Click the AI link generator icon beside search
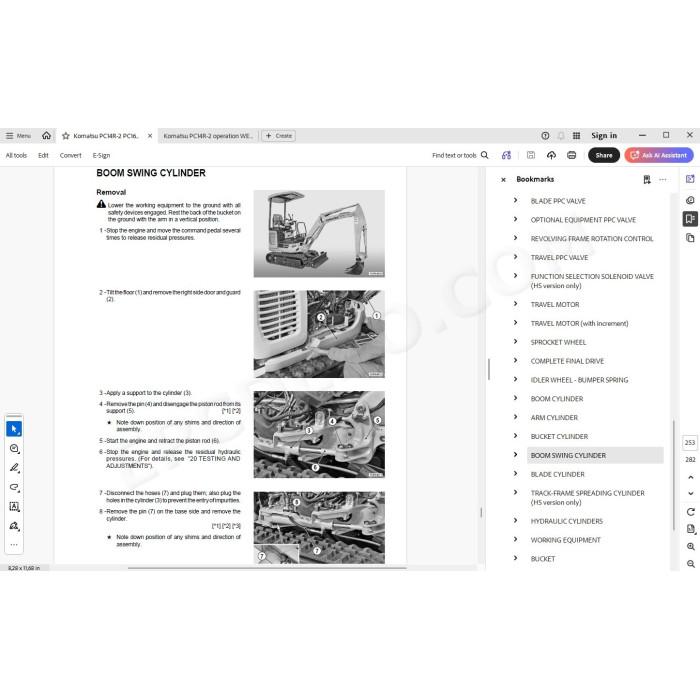This screenshot has width=700, height=700. coord(506,155)
